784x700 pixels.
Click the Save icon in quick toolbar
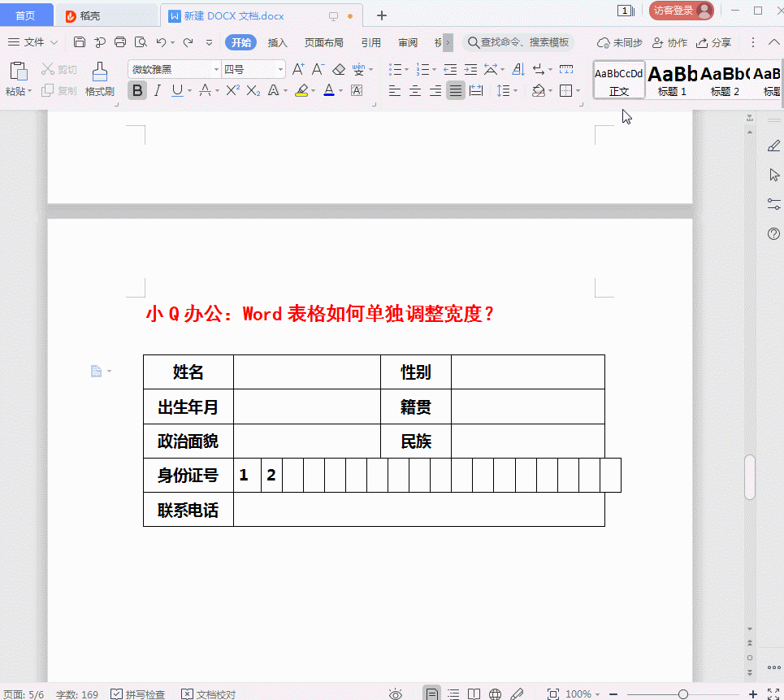coord(80,42)
